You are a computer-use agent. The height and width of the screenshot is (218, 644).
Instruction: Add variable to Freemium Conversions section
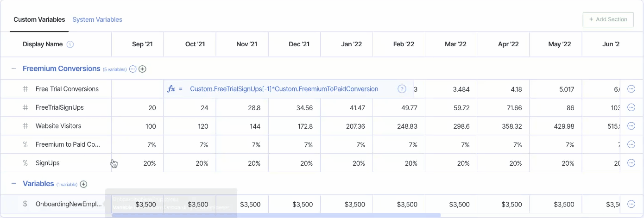click(x=143, y=69)
